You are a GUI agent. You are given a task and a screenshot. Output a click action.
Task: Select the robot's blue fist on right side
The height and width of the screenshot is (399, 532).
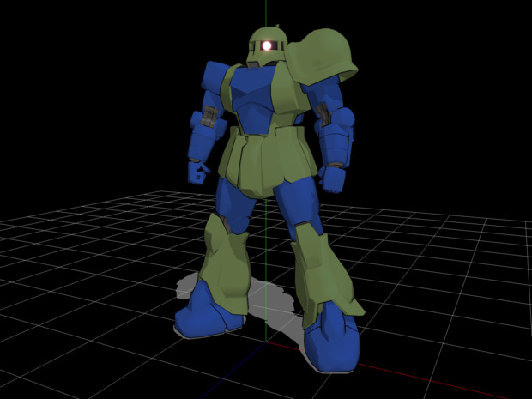click(332, 179)
